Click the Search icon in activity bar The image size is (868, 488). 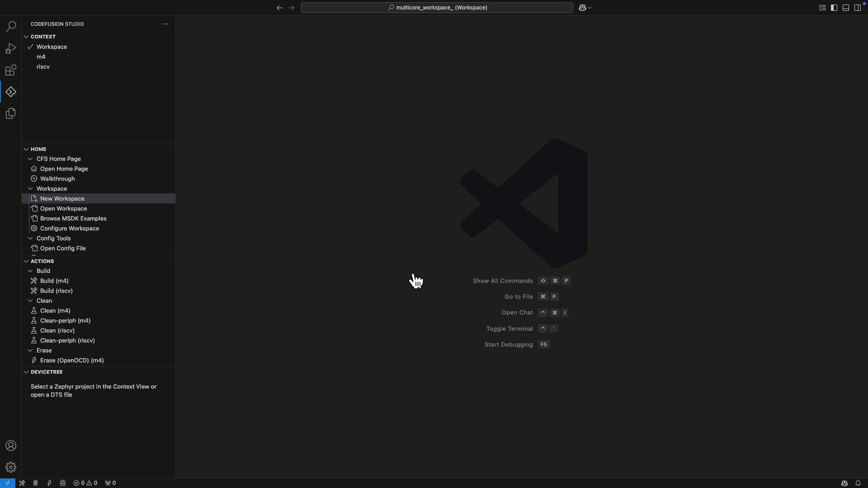(x=11, y=27)
